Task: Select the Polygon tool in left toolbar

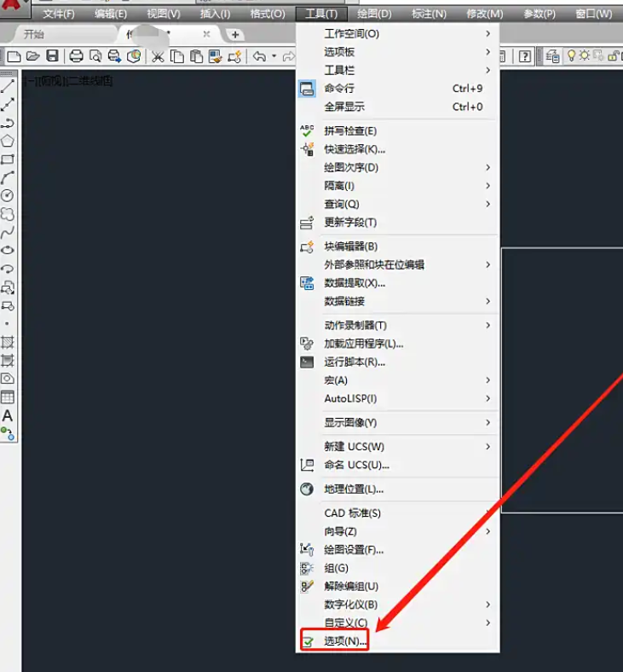Action: (8, 141)
